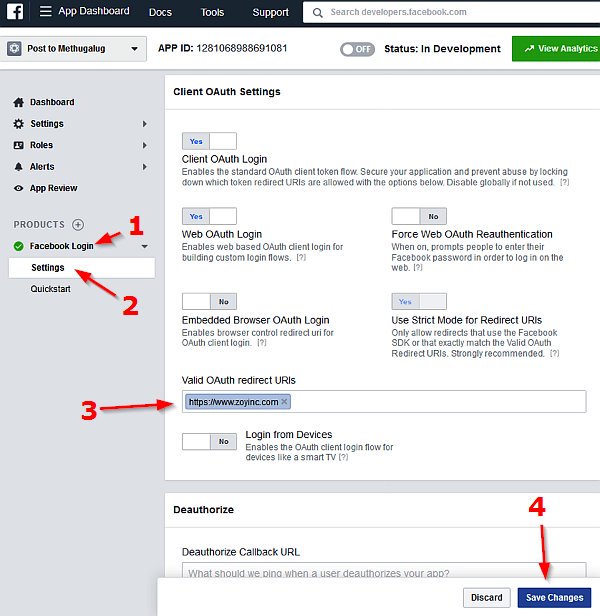Click the App Review eye icon

pos(18,188)
